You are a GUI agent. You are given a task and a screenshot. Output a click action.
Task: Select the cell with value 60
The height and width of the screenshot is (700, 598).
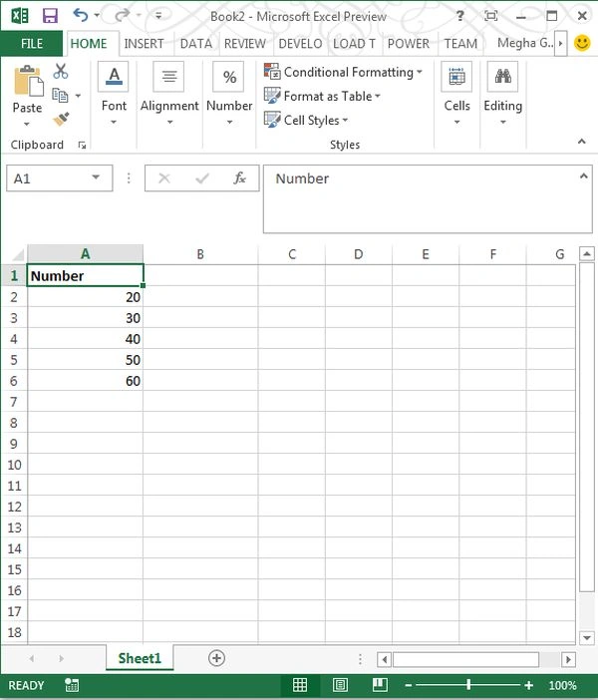tap(86, 381)
